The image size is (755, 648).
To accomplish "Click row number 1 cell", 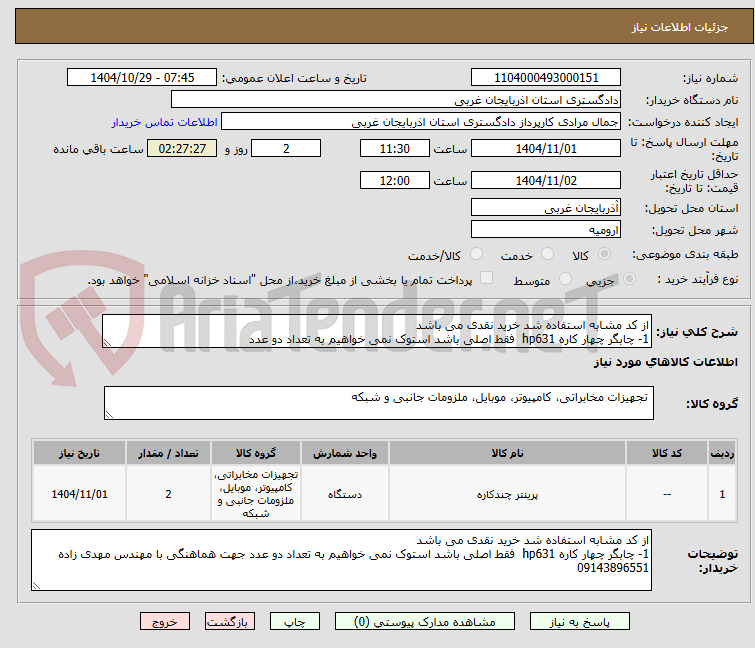I will [x=722, y=494].
